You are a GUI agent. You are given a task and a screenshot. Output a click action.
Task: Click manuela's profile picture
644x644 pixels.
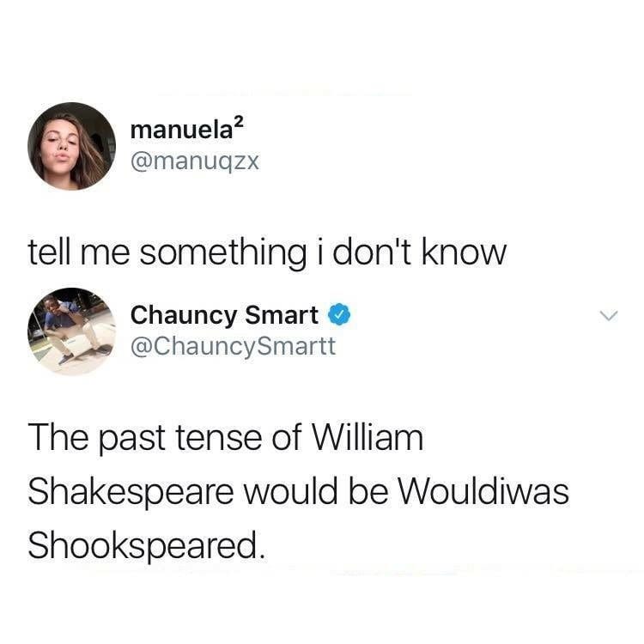(71, 146)
